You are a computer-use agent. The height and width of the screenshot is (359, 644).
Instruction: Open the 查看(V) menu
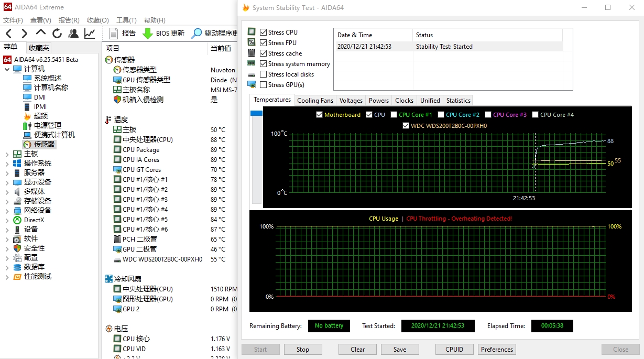[x=41, y=20]
